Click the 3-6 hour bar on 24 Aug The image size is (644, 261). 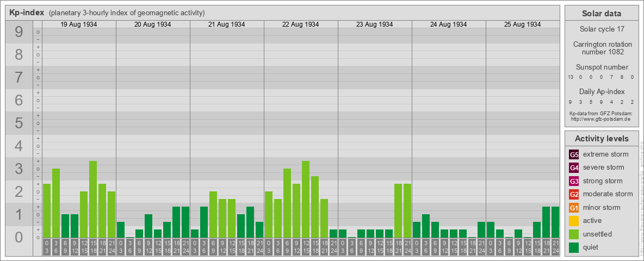(426, 226)
